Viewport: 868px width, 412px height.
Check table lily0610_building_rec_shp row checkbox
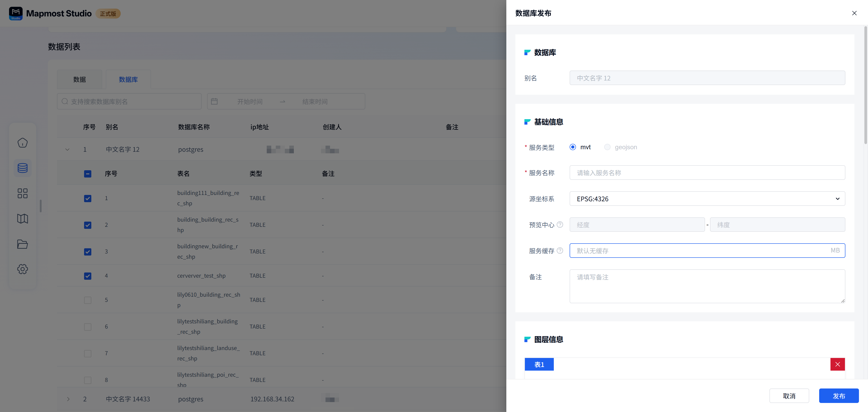[x=88, y=300]
